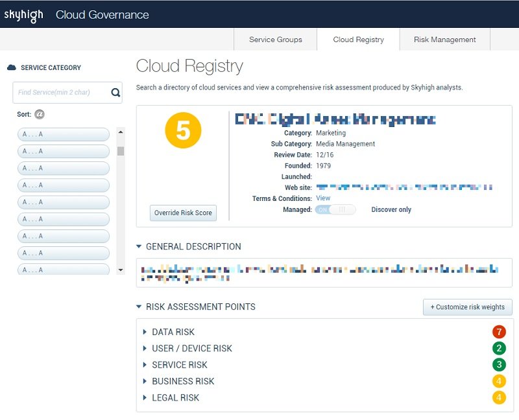Open the blurred Web site link
This screenshot has width=519, height=420.
(x=404, y=187)
